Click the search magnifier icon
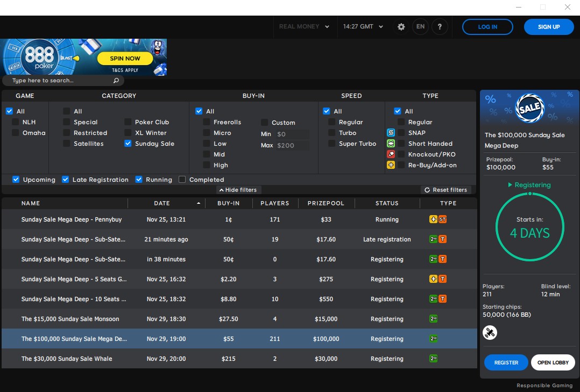Image resolution: width=580 pixels, height=392 pixels. point(116,81)
